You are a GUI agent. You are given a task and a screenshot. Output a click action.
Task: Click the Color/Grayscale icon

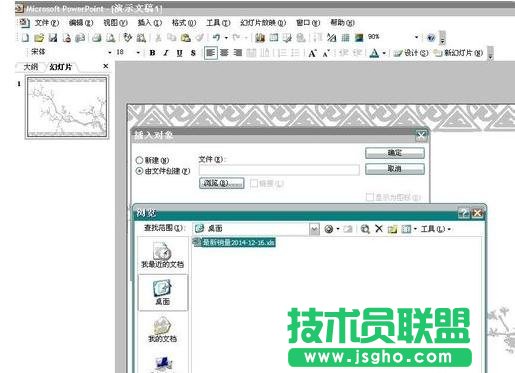(359, 38)
